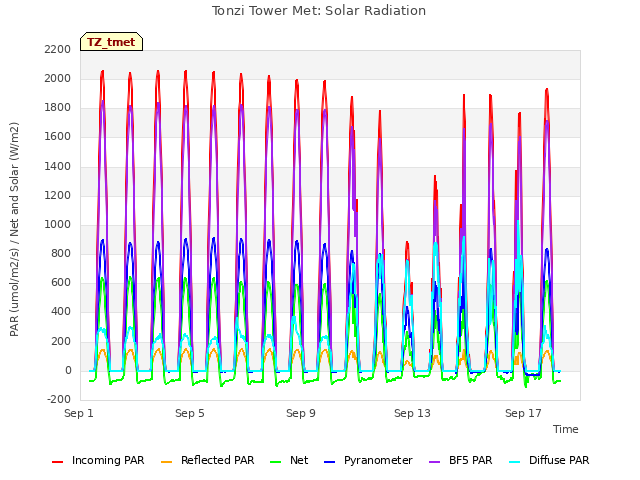Screen dimensions: 640x480
Task: Click the Diffuse PAR cyan legend swatch
Action: pyautogui.click(x=515, y=461)
